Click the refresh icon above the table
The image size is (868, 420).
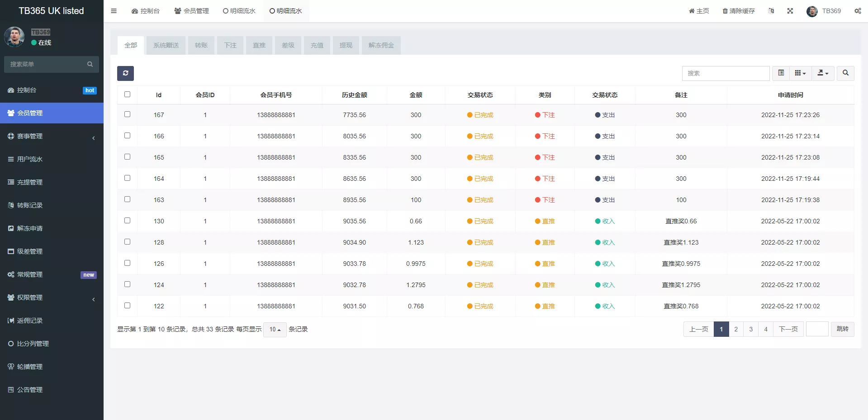coord(125,73)
